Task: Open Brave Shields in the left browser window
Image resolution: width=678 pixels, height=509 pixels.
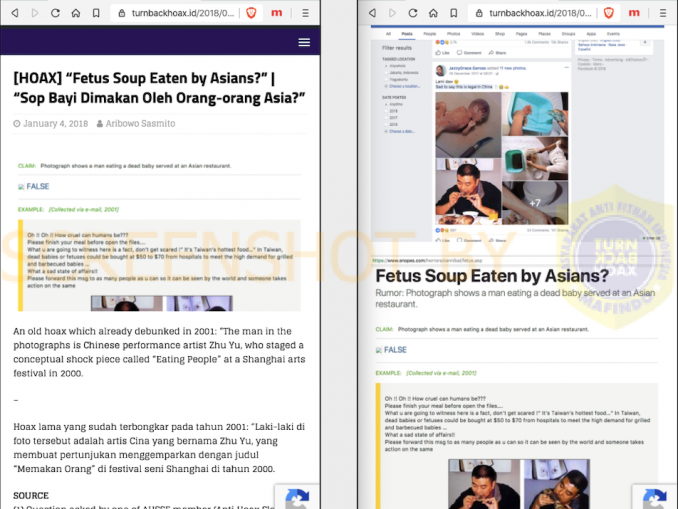Action: pos(251,13)
